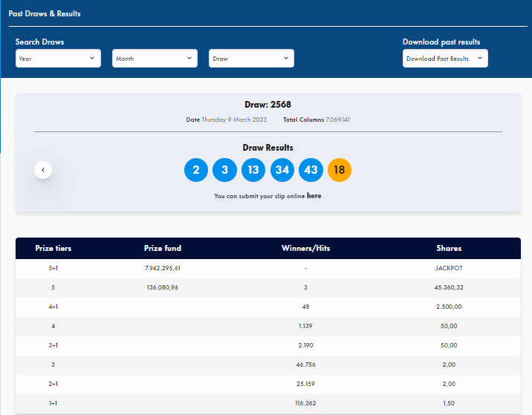Click the blue ball number 13
Image resolution: width=532 pixels, height=415 pixels.
(253, 170)
